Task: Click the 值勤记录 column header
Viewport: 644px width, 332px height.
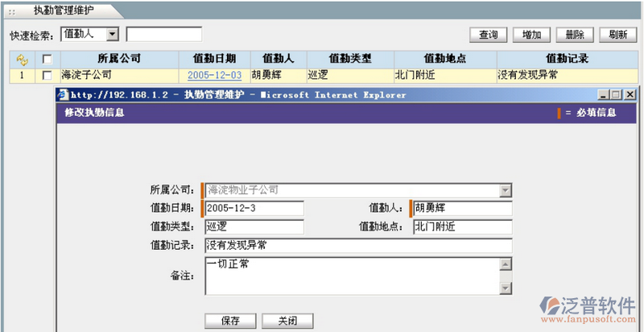Action: coord(568,59)
